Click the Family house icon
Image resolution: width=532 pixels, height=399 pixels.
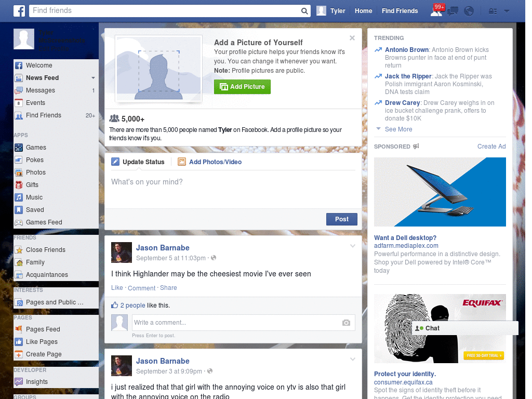(19, 262)
